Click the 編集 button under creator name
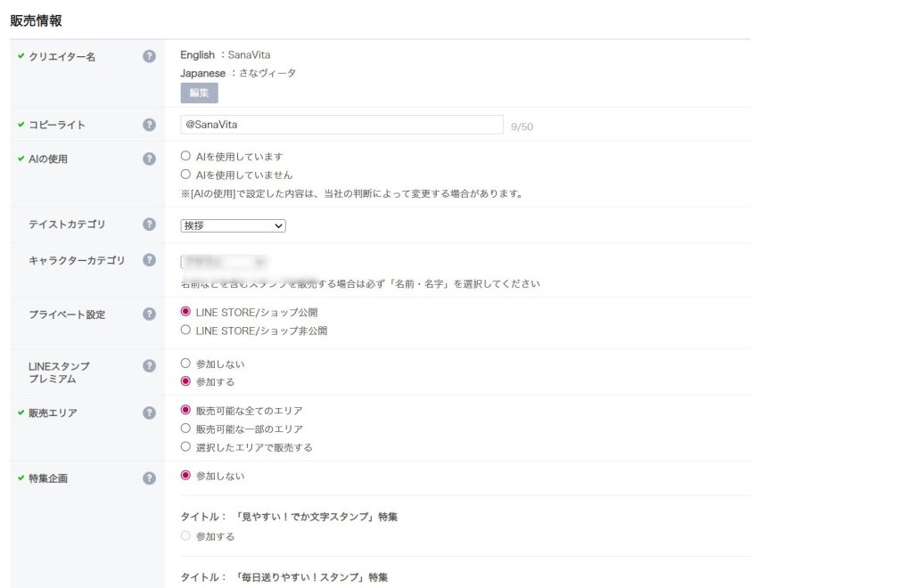 (x=199, y=93)
